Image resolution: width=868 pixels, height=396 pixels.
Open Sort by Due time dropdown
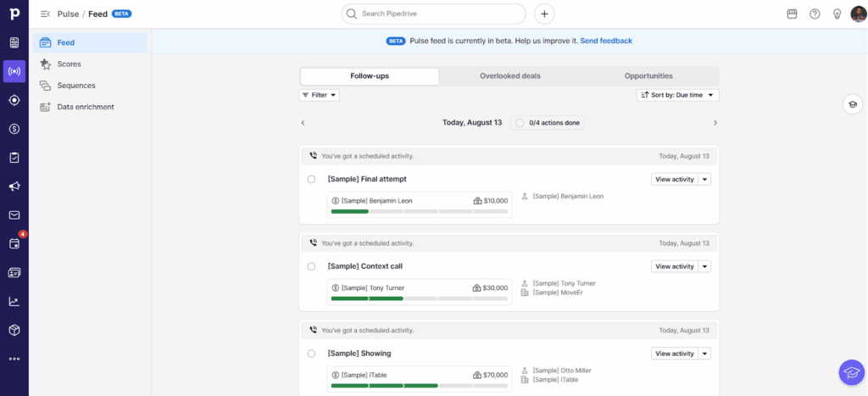point(677,95)
